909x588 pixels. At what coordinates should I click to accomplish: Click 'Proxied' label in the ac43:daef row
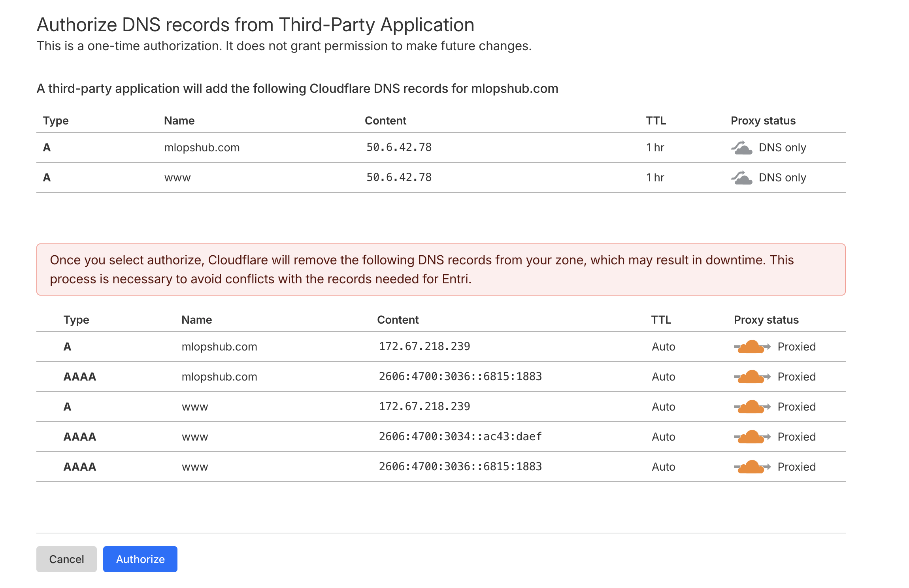pyautogui.click(x=796, y=437)
